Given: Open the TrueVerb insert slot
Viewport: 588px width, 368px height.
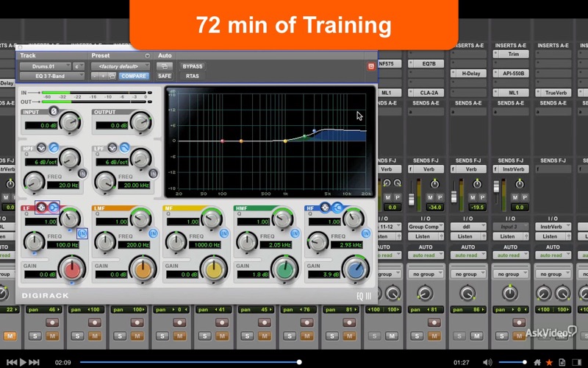Looking at the screenshot, I should click(553, 93).
